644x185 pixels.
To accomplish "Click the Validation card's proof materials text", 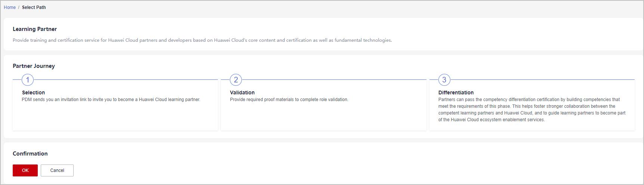I will [x=289, y=100].
